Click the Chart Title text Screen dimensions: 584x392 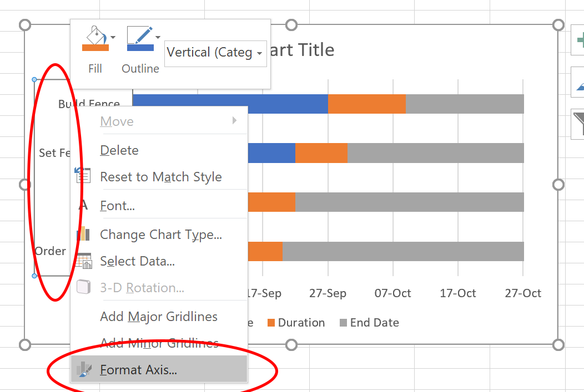301,50
